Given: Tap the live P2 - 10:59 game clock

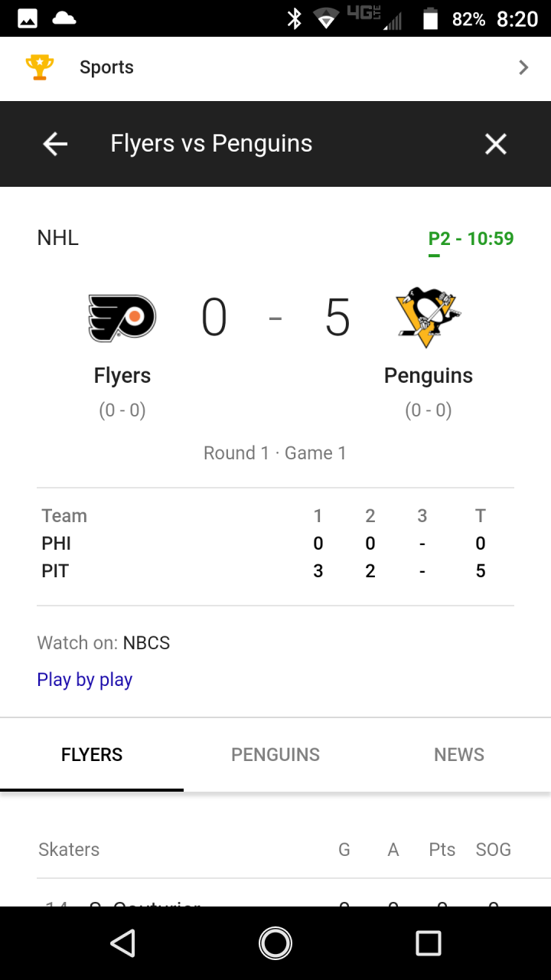Looking at the screenshot, I should pyautogui.click(x=471, y=239).
